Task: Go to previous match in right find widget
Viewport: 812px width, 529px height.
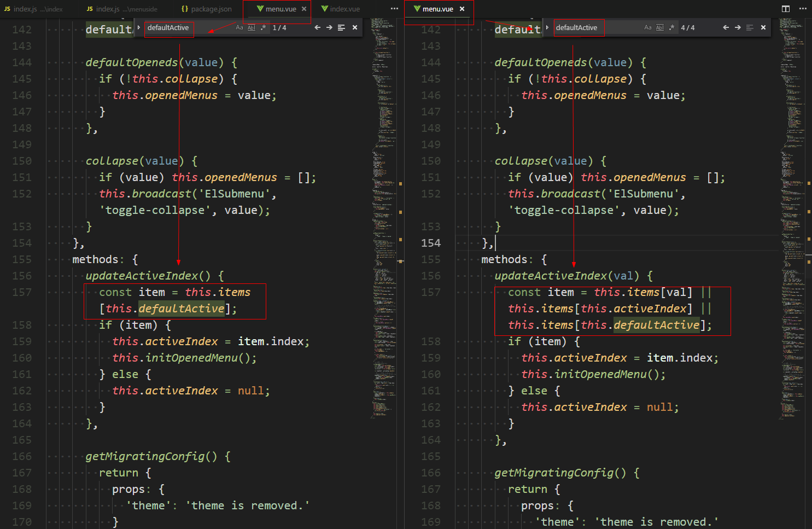Action: (726, 27)
